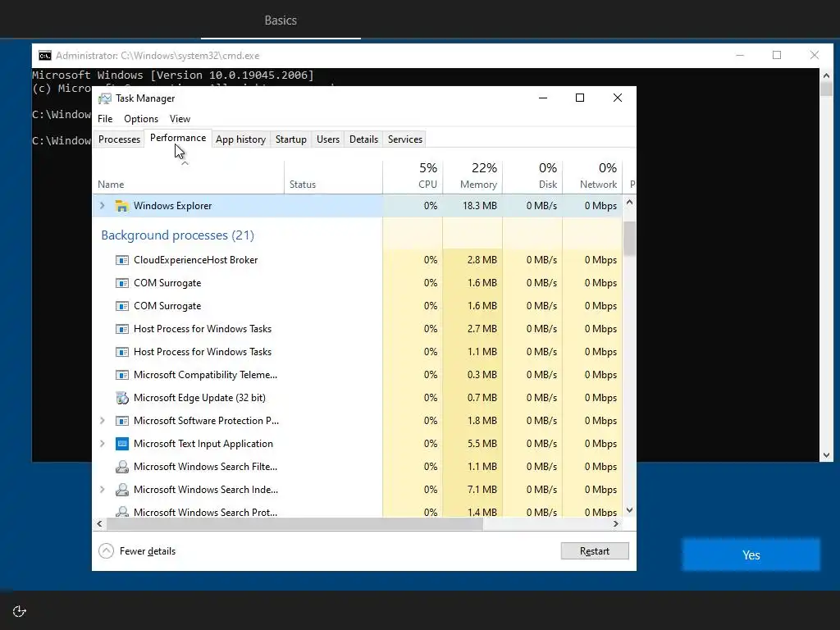Click the horizontal scrollbar thumb in Task Manager
This screenshot has height=630, width=840.
click(x=294, y=524)
